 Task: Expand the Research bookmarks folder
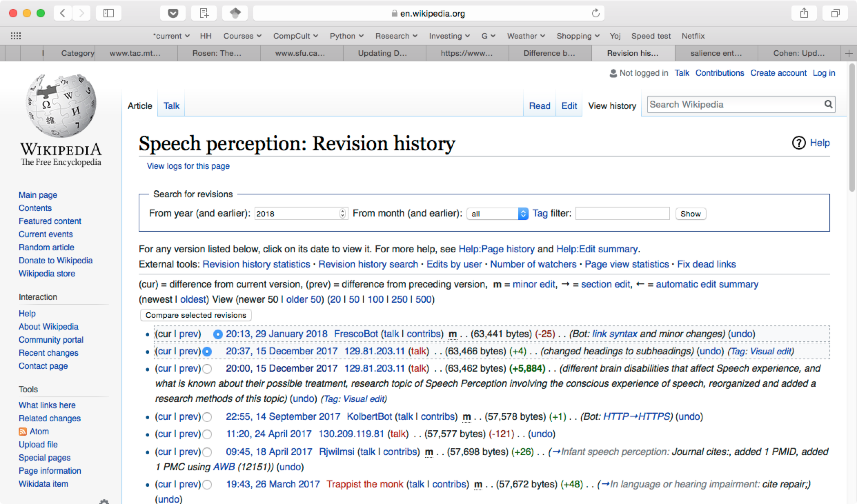click(396, 36)
